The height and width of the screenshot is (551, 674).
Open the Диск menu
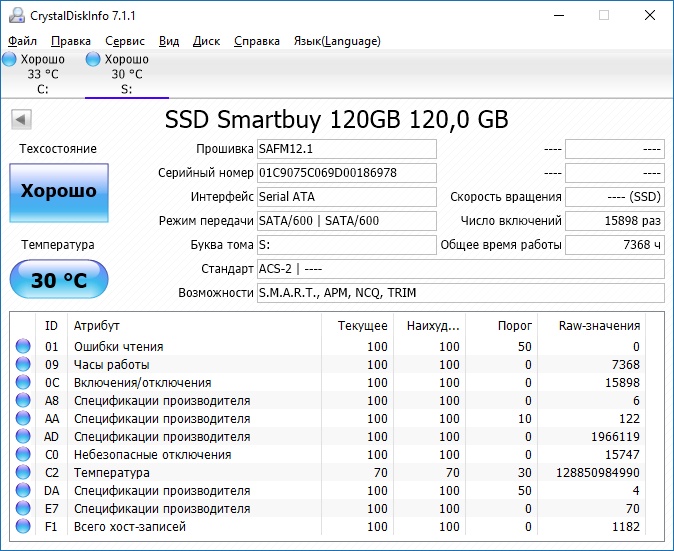click(206, 41)
